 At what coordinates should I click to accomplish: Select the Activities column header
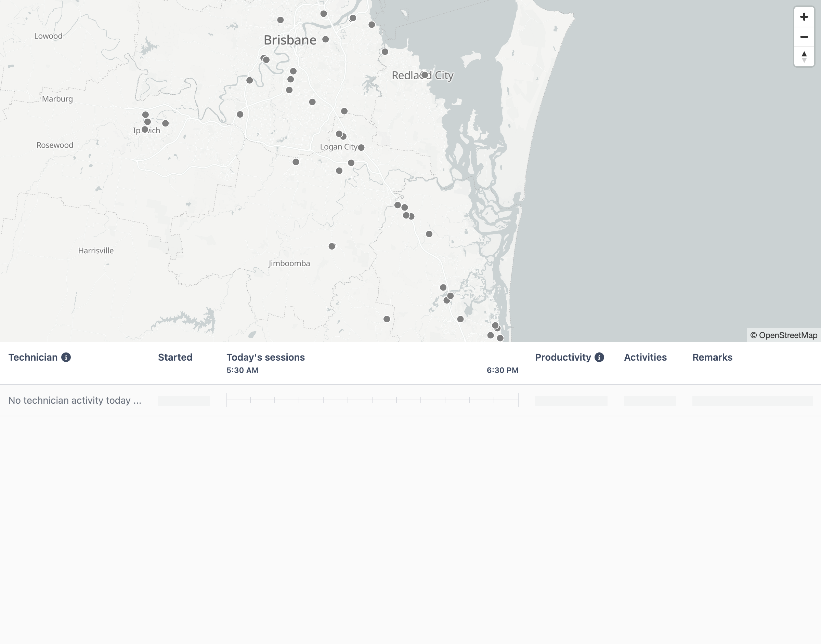pyautogui.click(x=645, y=358)
